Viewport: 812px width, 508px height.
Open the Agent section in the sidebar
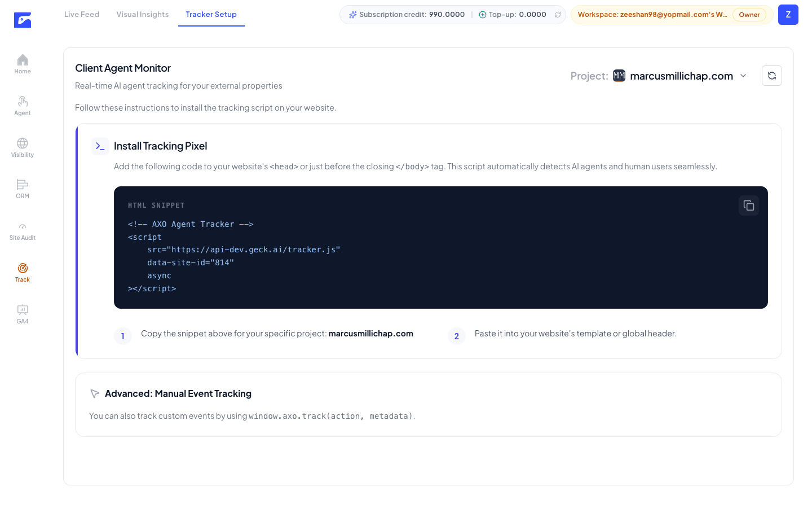(x=23, y=106)
